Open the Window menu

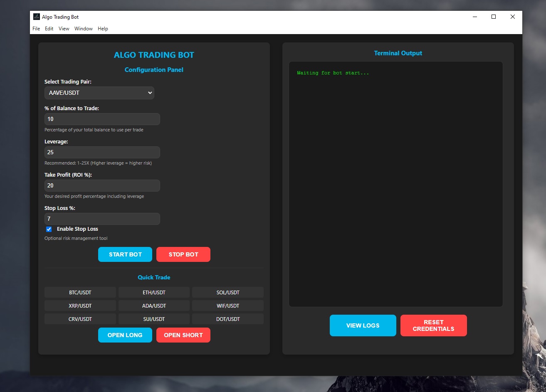coord(84,29)
